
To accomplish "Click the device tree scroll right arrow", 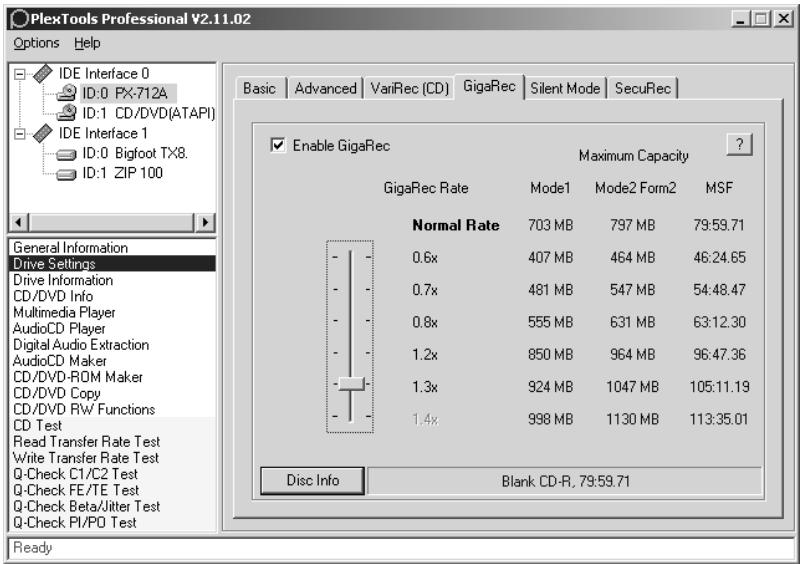I will pos(205,222).
